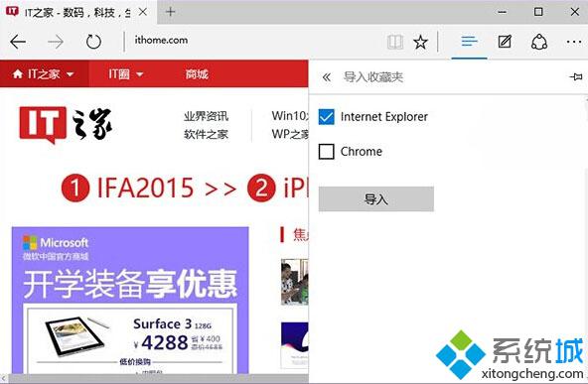Go back with the double chevron
588x384 pixels.
(x=326, y=77)
